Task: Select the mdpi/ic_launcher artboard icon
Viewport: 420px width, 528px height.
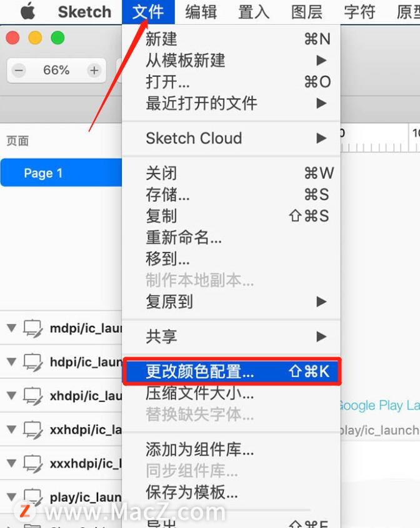Action: 32,328
